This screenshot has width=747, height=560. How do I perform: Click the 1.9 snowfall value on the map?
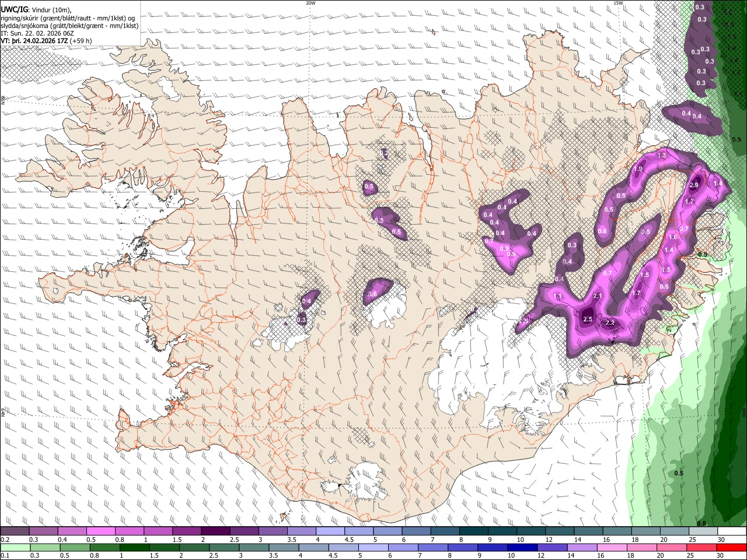pos(638,169)
